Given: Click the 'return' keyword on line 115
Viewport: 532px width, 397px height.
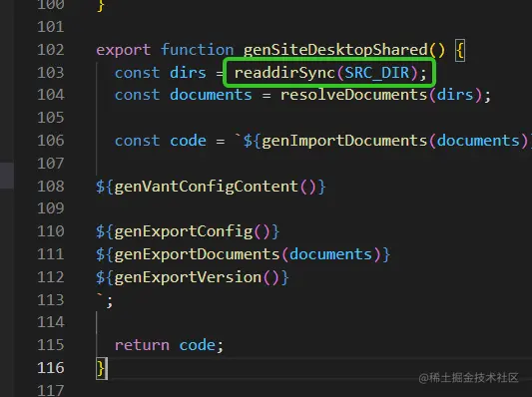Looking at the screenshot, I should (142, 345).
